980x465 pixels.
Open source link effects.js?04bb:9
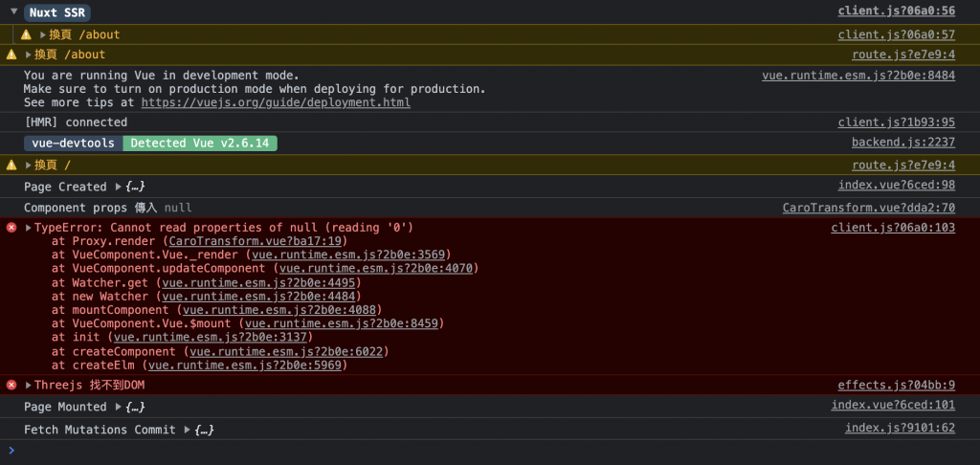pyautogui.click(x=896, y=386)
